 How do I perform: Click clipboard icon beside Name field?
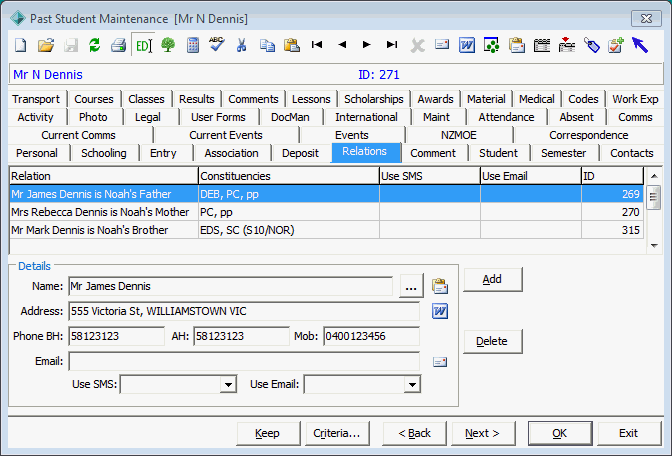click(x=440, y=286)
